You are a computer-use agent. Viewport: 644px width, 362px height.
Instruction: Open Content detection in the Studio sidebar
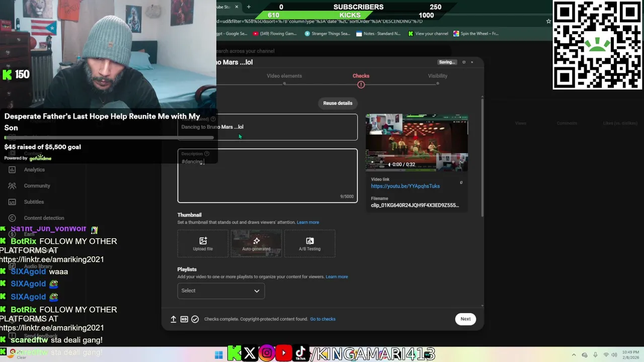43,218
